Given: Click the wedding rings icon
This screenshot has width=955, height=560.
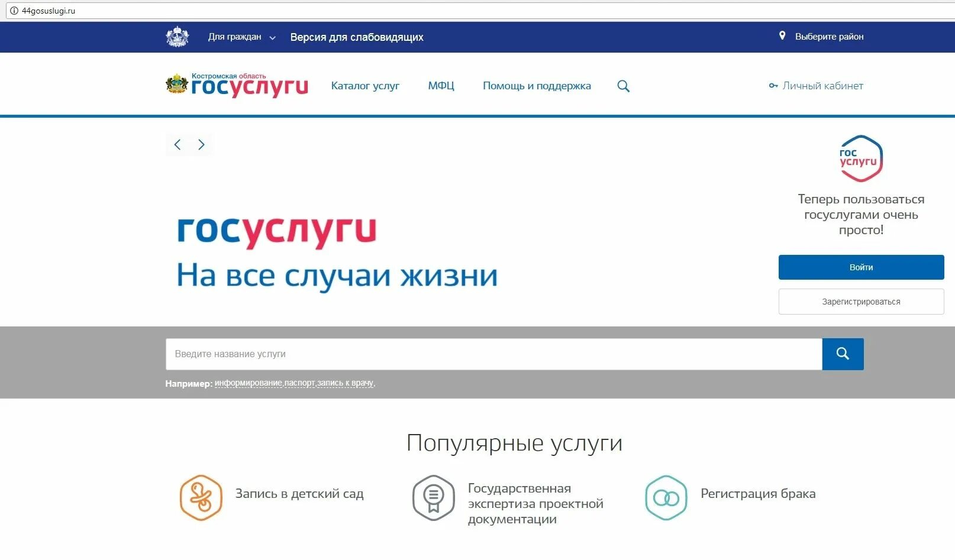Looking at the screenshot, I should point(666,498).
